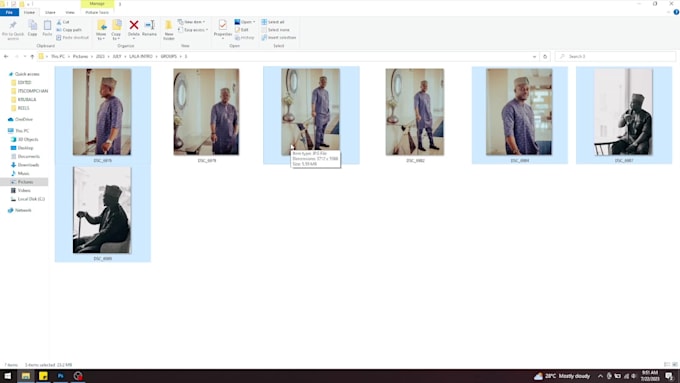Open recent locations dropdown arrow
This screenshot has width=680, height=383.
25,56
